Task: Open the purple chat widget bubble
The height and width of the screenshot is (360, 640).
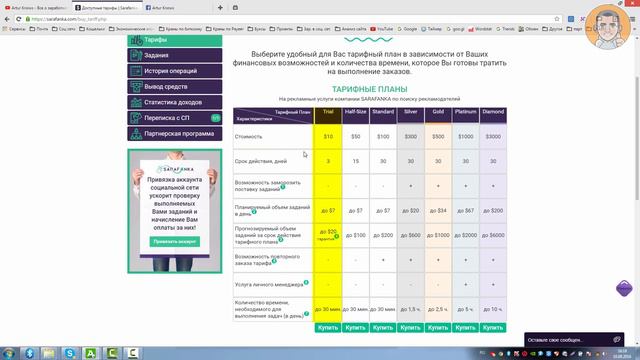Action: tap(624, 288)
